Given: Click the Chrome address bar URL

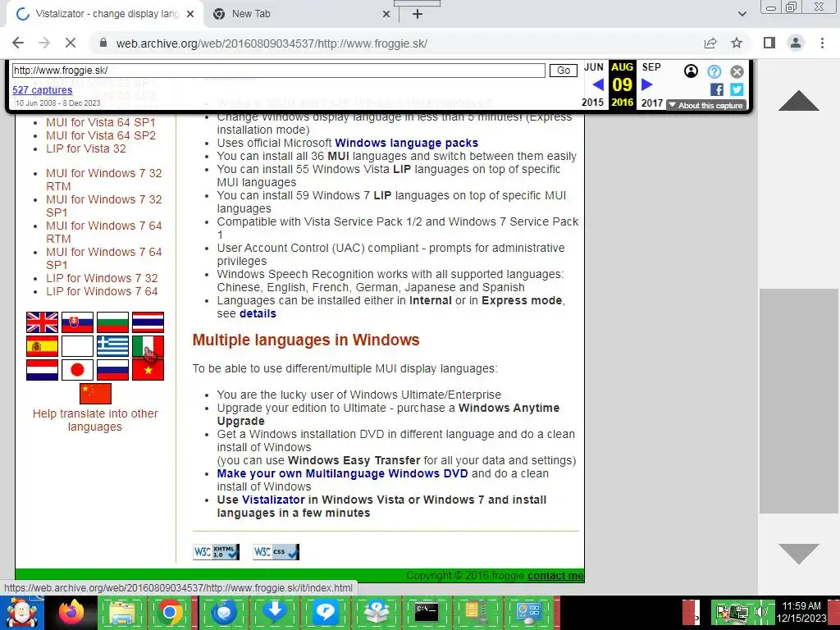Looking at the screenshot, I should click(x=272, y=43).
